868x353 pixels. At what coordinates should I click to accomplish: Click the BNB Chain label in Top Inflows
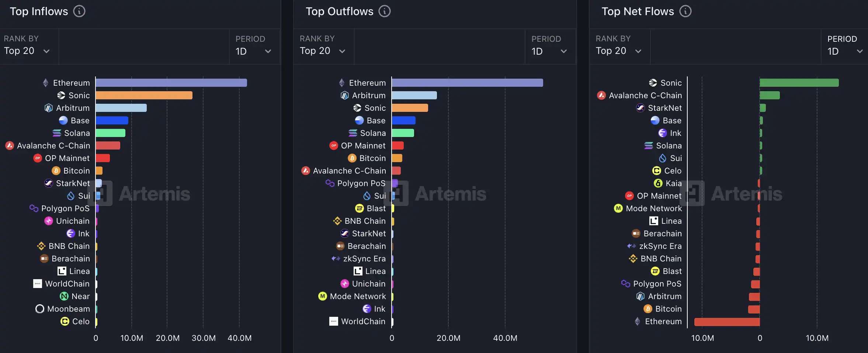pyautogui.click(x=69, y=246)
